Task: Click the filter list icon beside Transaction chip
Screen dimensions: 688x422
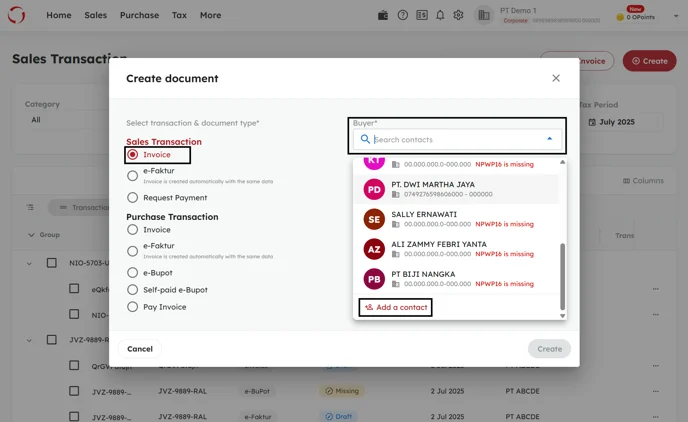Action: (x=30, y=207)
